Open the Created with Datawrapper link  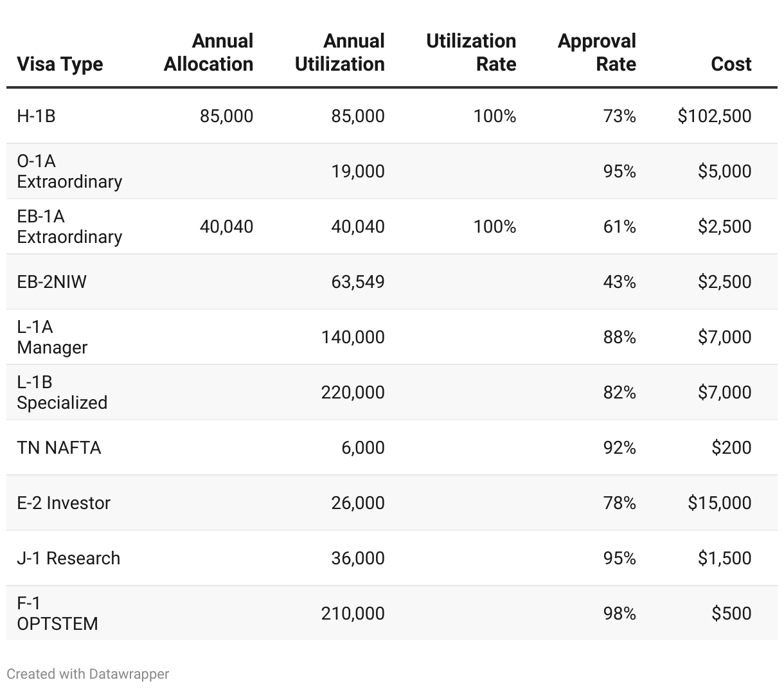pos(88,674)
